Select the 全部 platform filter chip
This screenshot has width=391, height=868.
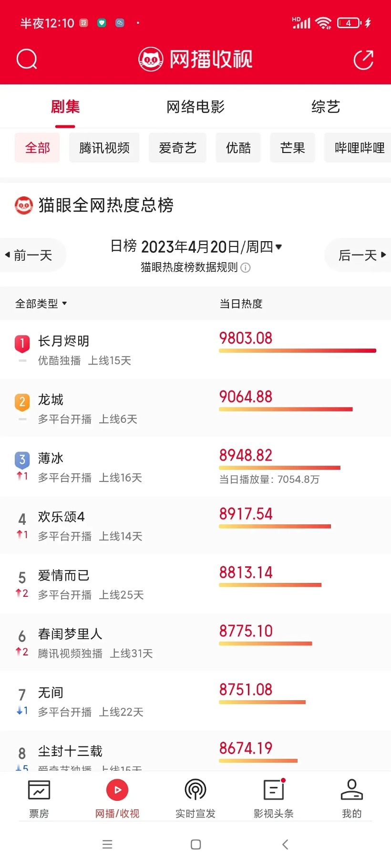click(37, 148)
